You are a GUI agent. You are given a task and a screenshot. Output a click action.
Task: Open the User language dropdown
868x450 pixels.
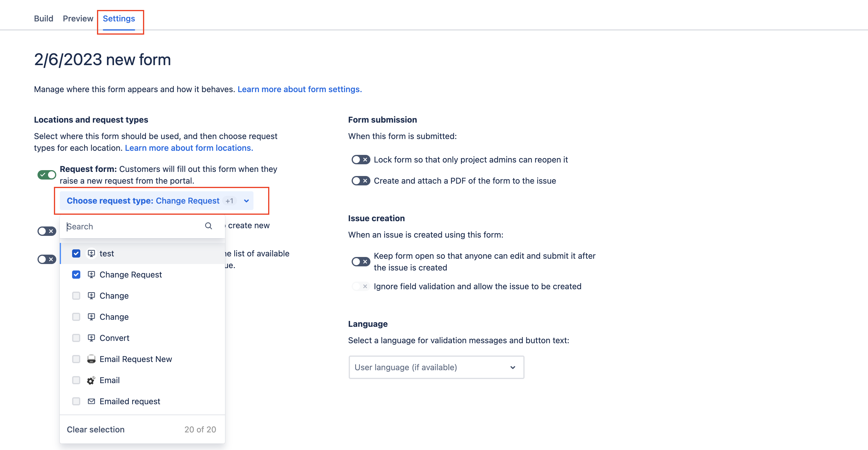436,367
